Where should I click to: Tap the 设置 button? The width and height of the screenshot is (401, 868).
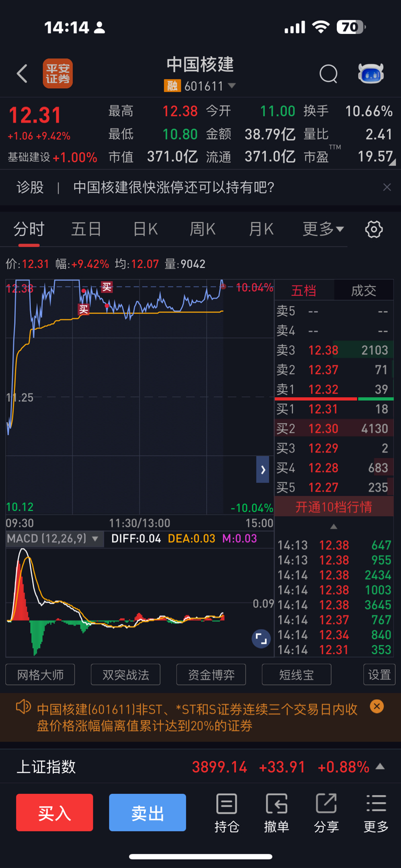(x=380, y=674)
